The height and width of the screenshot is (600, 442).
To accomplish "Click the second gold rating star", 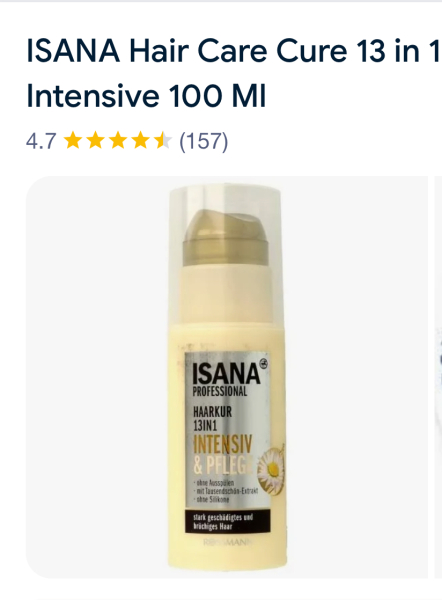I will click(95, 140).
